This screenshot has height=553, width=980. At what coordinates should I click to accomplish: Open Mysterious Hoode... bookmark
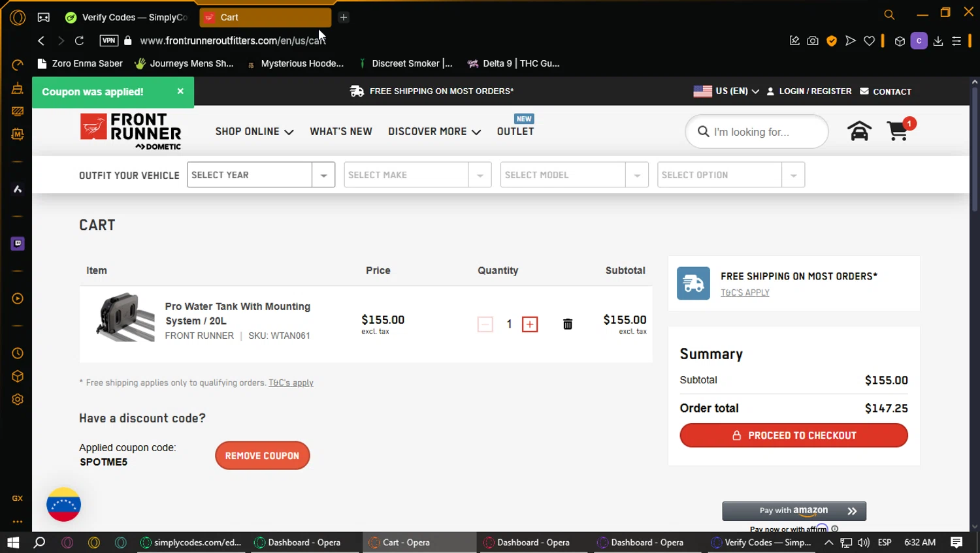(295, 63)
